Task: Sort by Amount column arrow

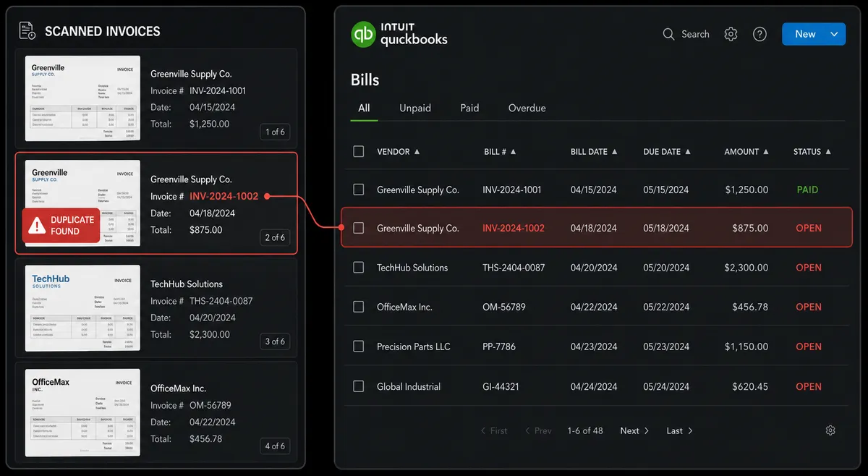Action: click(x=765, y=152)
